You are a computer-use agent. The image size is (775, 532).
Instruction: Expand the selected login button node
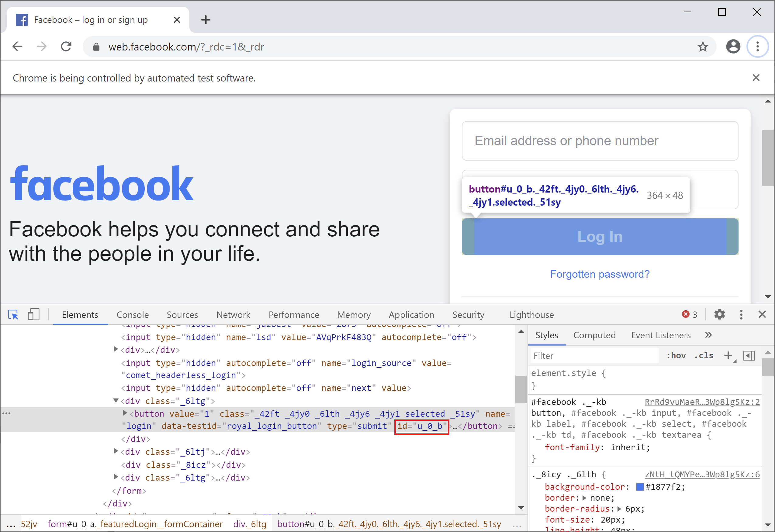125,413
